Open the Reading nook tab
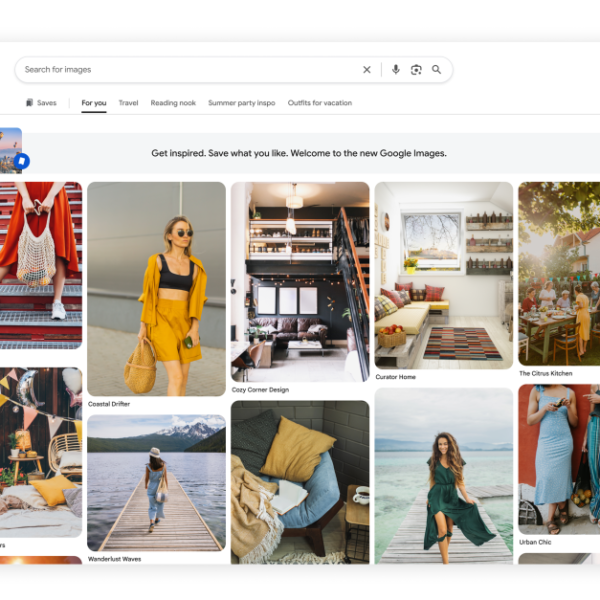This screenshot has height=600, width=600. [x=173, y=103]
